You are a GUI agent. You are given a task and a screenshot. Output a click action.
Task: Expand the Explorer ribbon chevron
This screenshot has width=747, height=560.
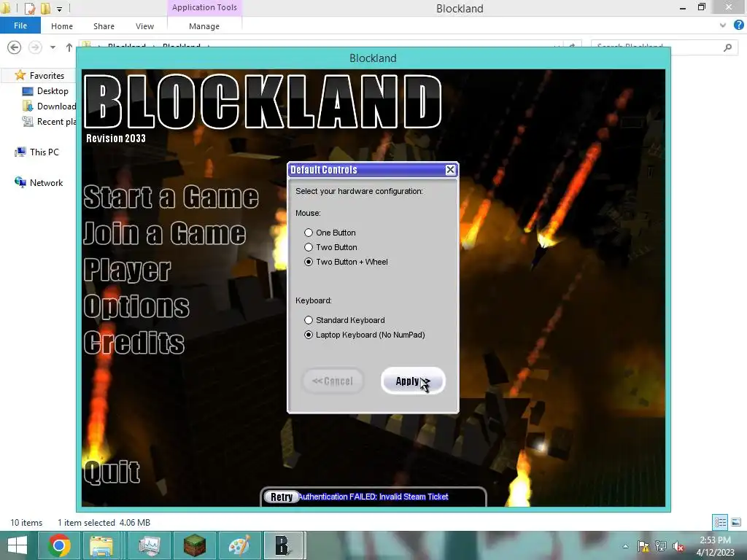point(723,26)
